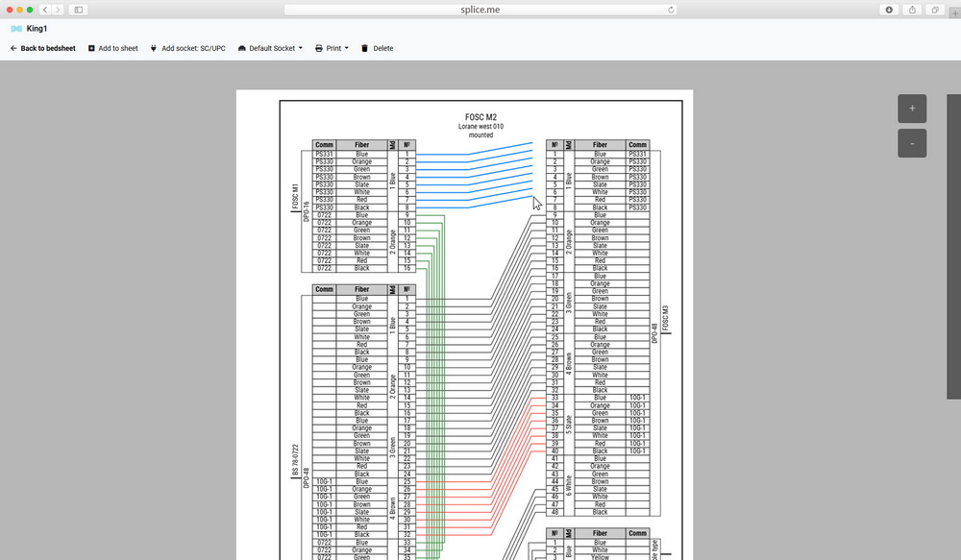Click the trash can icon
Screen dimensions: 961x560
[364, 48]
